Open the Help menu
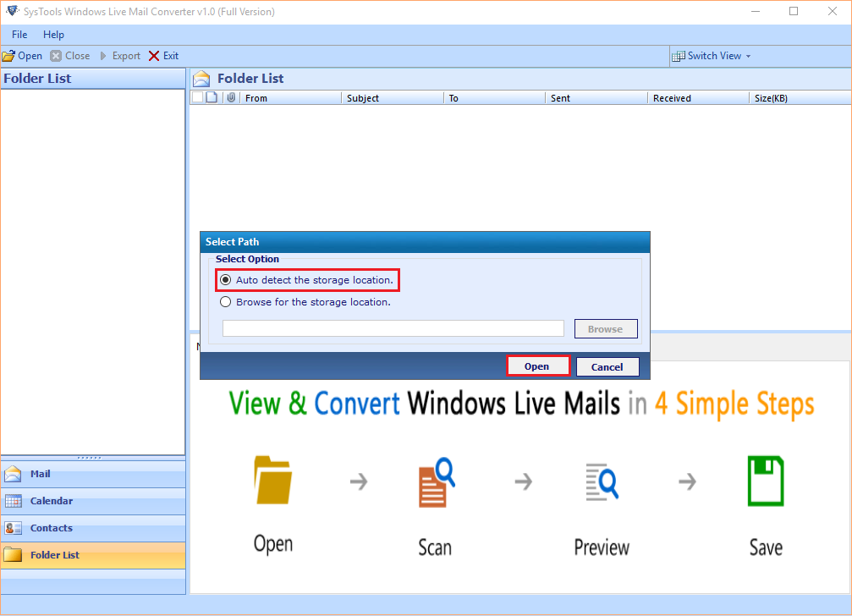Image resolution: width=852 pixels, height=616 pixels. tap(54, 35)
